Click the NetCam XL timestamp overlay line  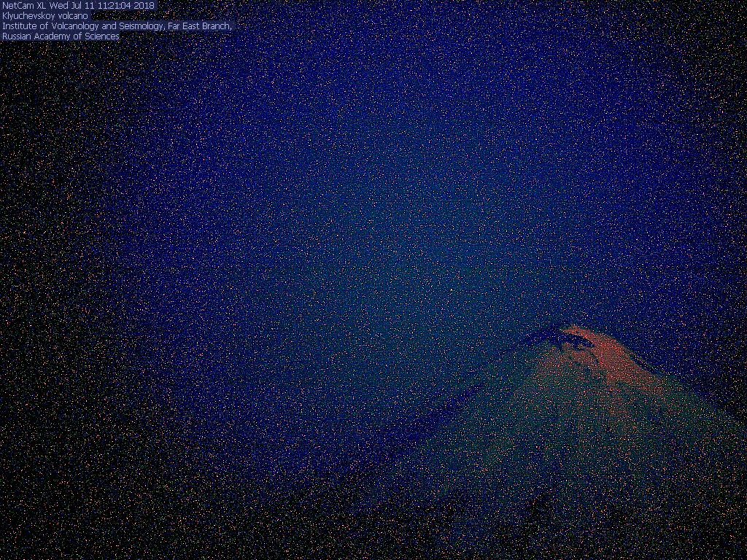tap(79, 6)
